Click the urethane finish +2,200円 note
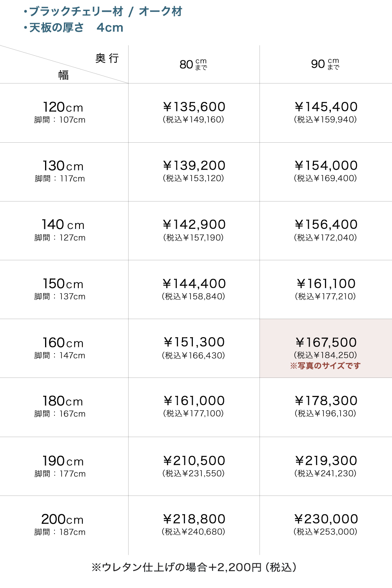The height and width of the screenshot is (588, 392). point(194,567)
